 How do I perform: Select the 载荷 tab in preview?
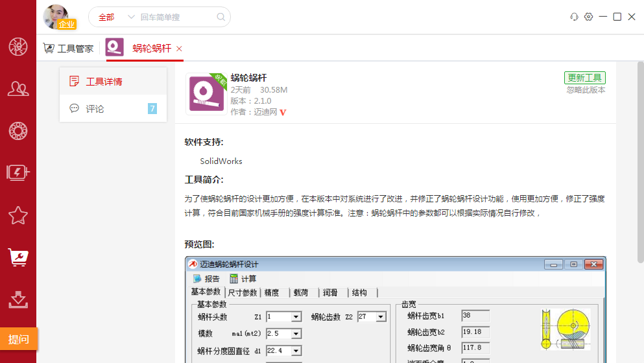tap(301, 293)
